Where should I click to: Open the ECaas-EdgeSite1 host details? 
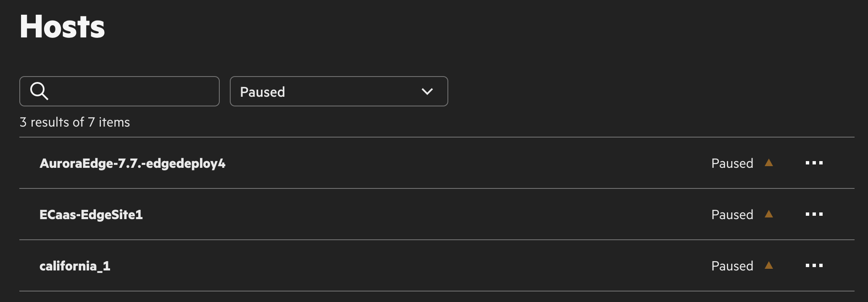(x=91, y=215)
